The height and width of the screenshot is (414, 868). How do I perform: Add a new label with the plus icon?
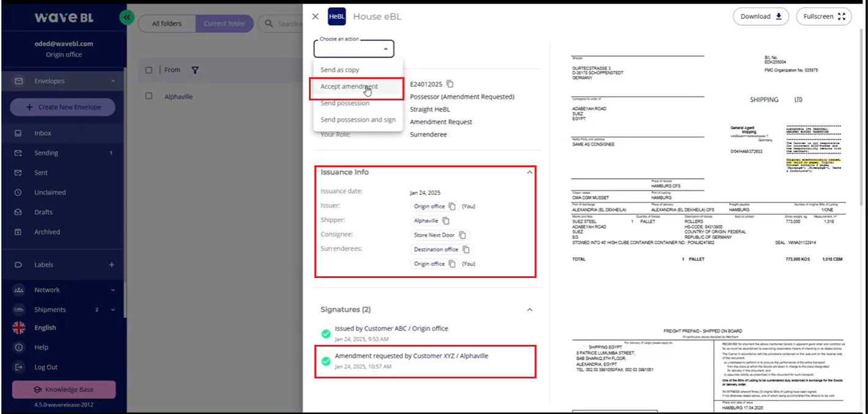(112, 265)
